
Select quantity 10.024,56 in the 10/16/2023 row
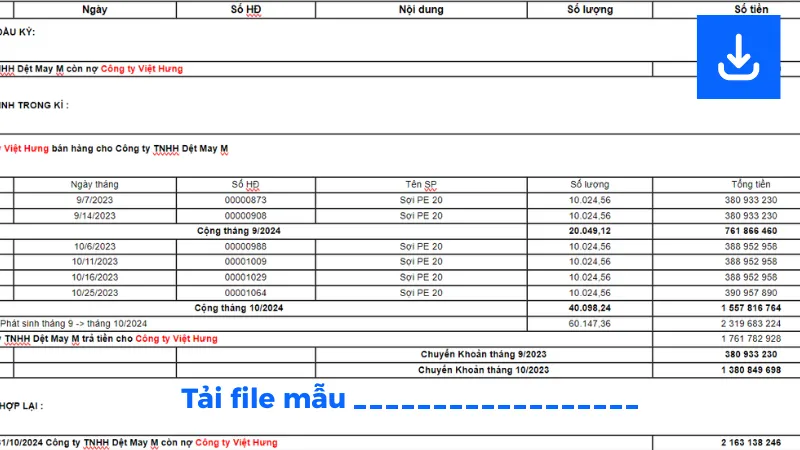pyautogui.click(x=590, y=278)
